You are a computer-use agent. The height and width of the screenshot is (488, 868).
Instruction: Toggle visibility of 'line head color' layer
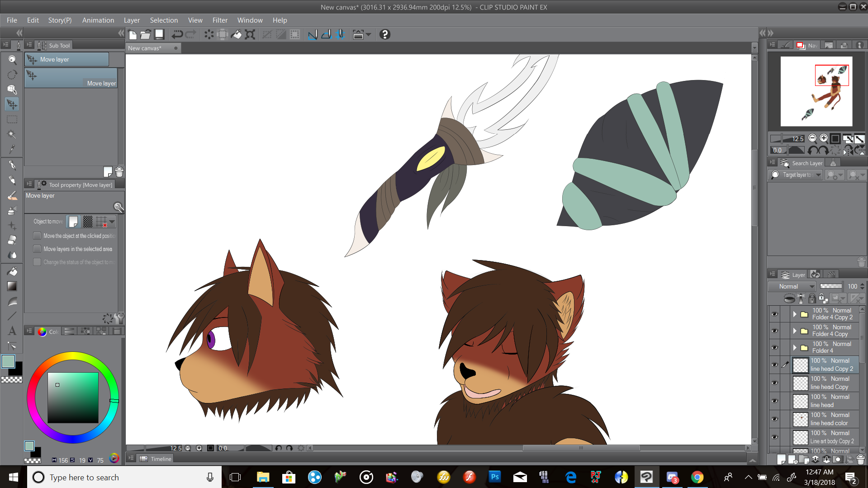[x=774, y=419]
